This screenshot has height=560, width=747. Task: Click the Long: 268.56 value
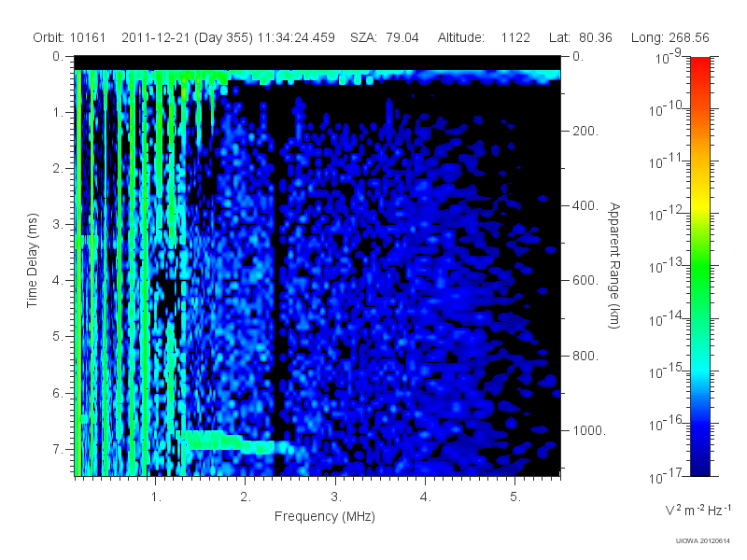tap(670, 37)
